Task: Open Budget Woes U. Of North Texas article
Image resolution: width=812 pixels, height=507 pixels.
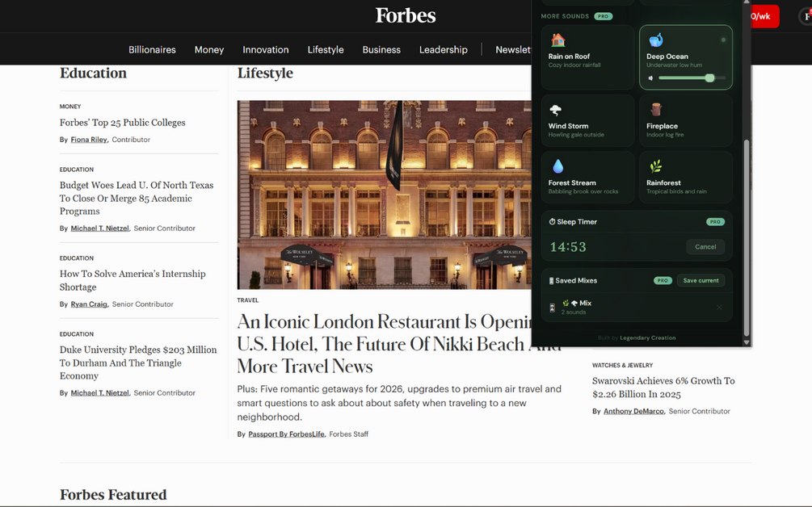Action: [x=137, y=198]
